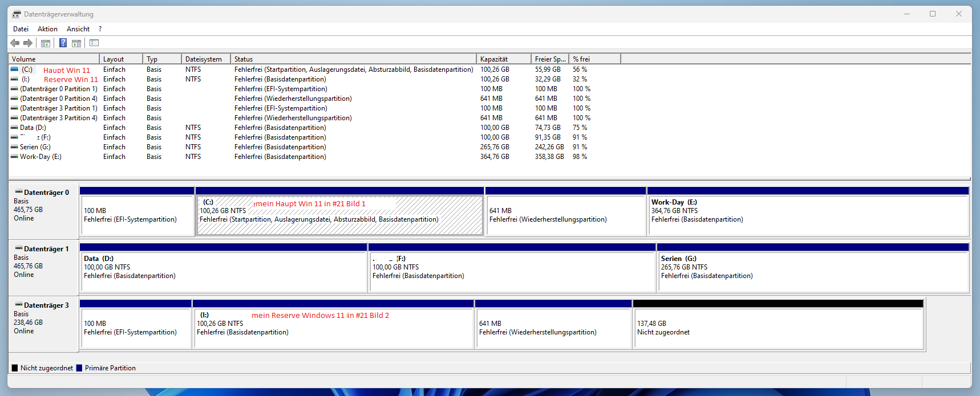
Task: Select Datenträger 0 641 MB recovery partition block
Action: (566, 215)
